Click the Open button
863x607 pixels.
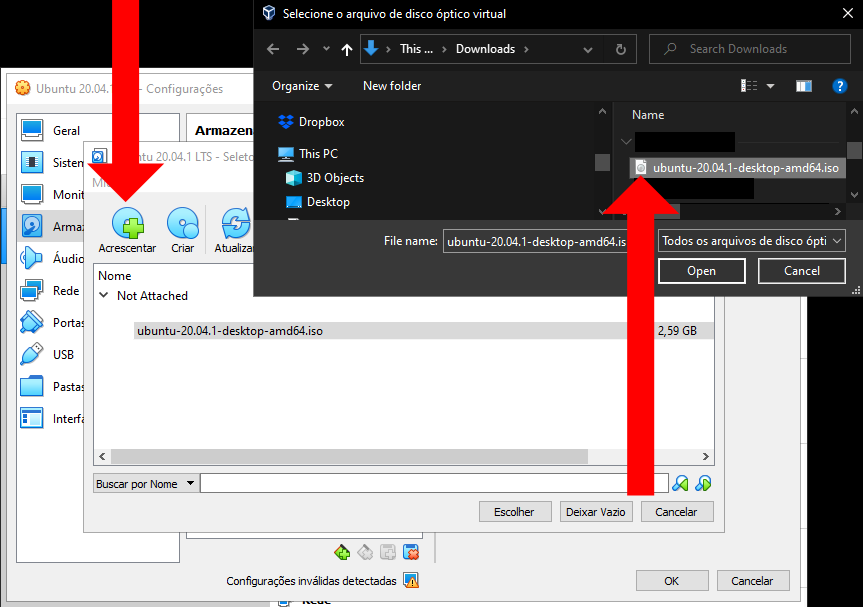click(x=702, y=271)
